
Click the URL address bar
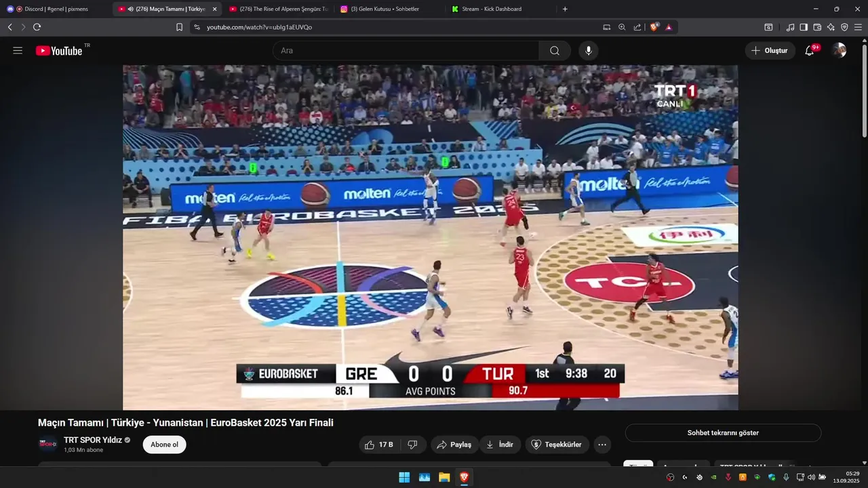coord(400,27)
